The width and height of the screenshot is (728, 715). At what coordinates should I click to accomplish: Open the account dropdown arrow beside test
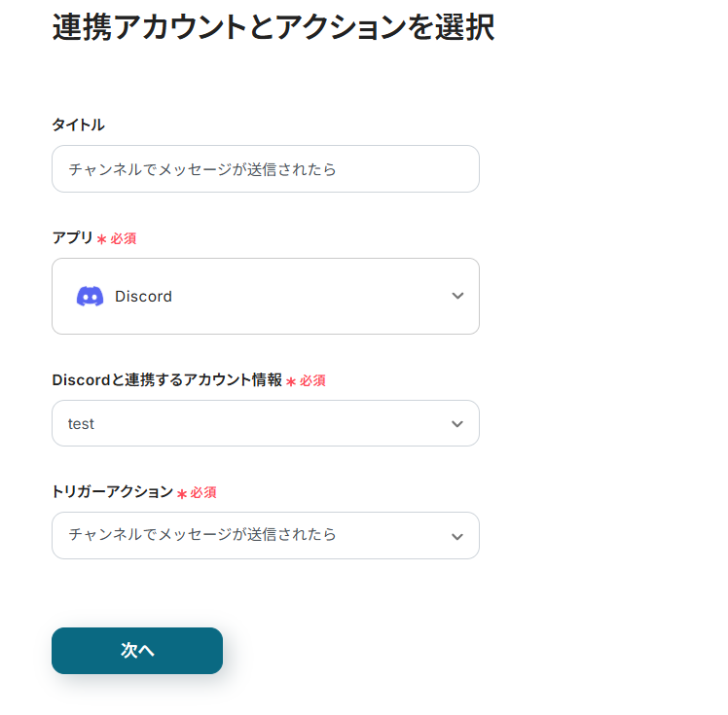point(457,424)
